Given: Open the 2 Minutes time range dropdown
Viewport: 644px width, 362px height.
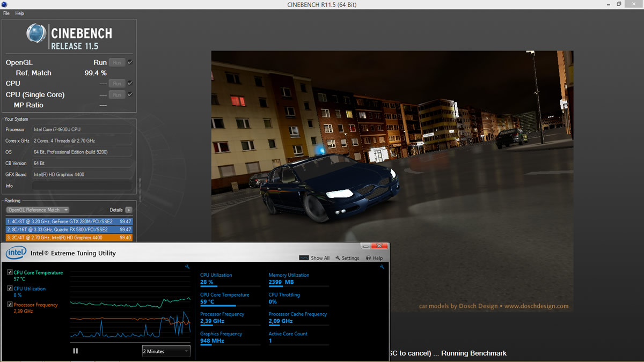Looking at the screenshot, I should (x=166, y=351).
